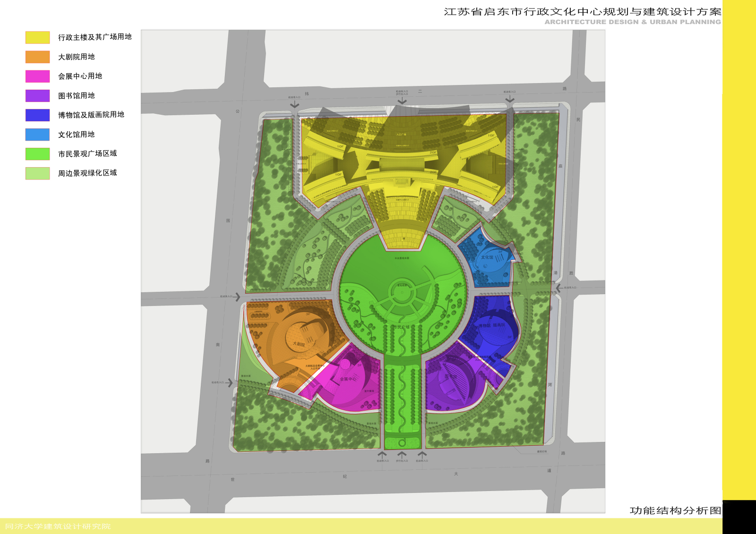The width and height of the screenshot is (756, 534).
Task: Select the legend text 文化馆用地
Action: click(77, 135)
